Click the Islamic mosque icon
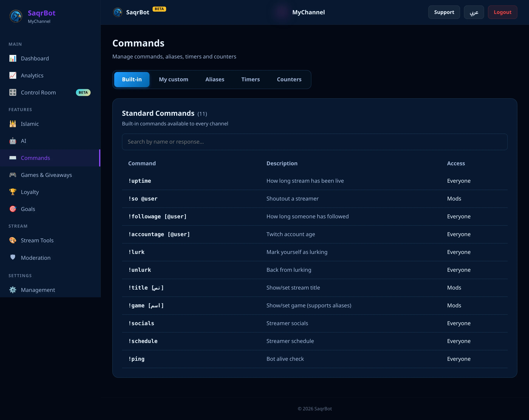 coord(13,124)
